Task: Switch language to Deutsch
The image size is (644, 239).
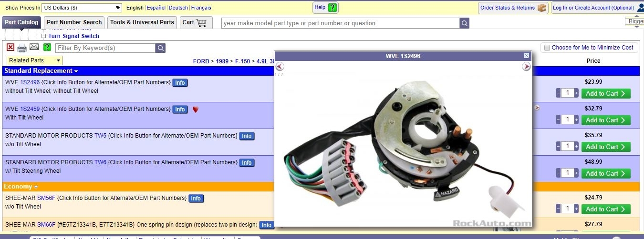Action: (178, 8)
